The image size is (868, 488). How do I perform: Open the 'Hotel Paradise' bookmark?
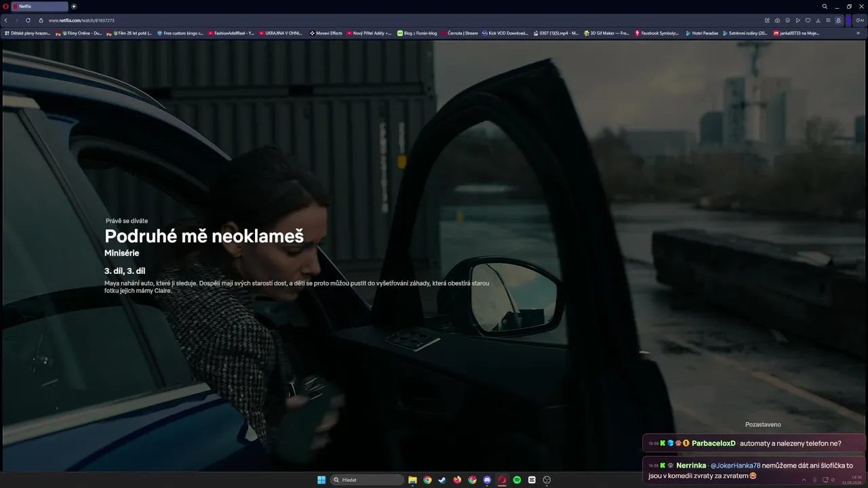[x=702, y=33]
